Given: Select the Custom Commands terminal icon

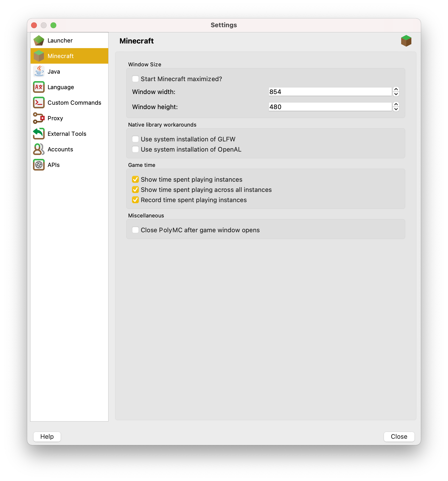Looking at the screenshot, I should (x=39, y=103).
